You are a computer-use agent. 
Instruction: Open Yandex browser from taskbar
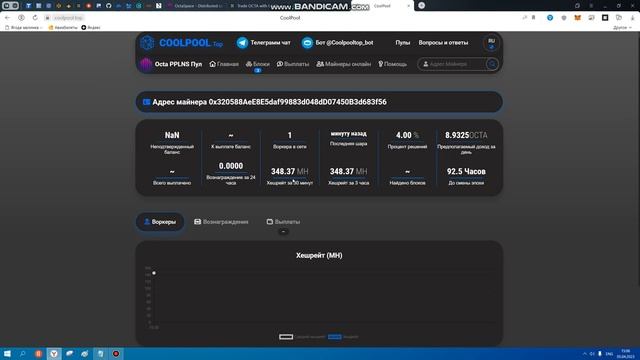tap(54, 353)
